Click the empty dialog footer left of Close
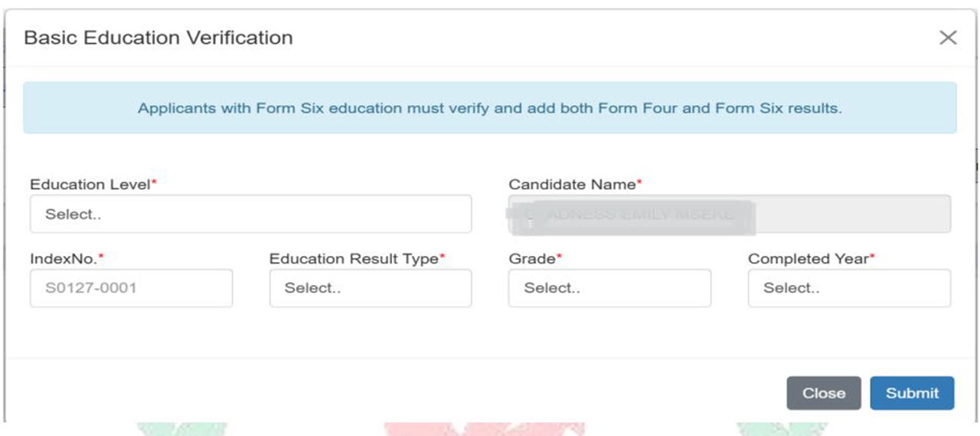980x436 pixels. point(383,392)
